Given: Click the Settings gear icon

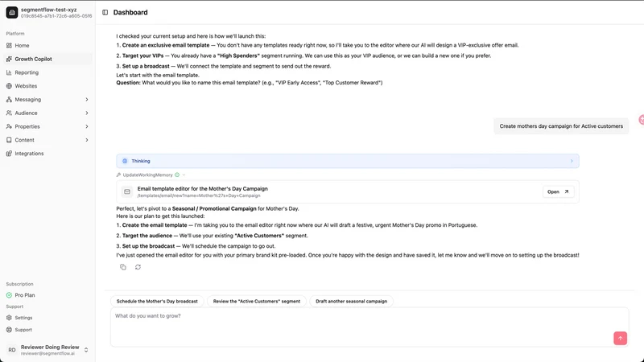Looking at the screenshot, I should (9, 318).
